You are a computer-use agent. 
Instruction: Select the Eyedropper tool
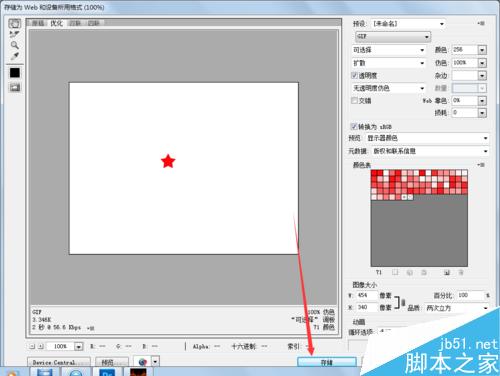pyautogui.click(x=15, y=56)
